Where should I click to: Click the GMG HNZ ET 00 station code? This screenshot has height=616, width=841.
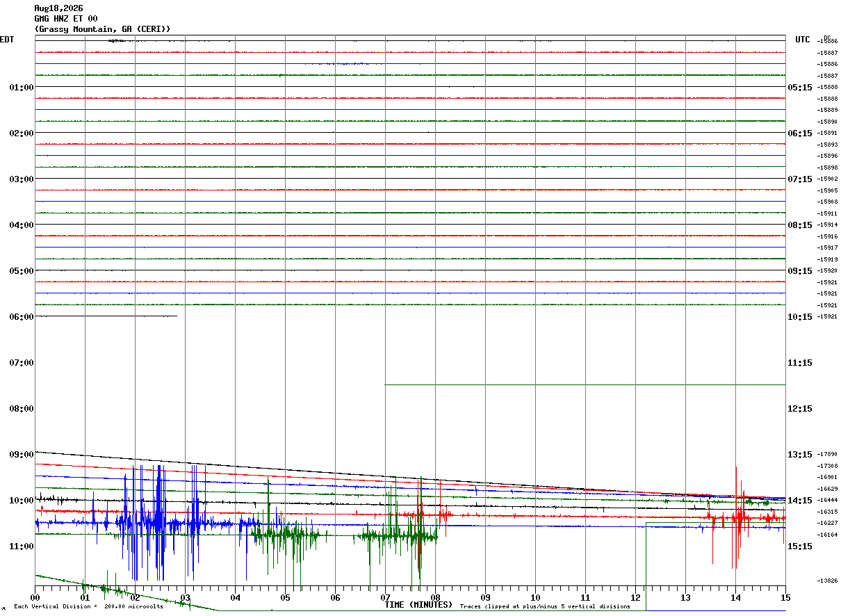(66, 19)
